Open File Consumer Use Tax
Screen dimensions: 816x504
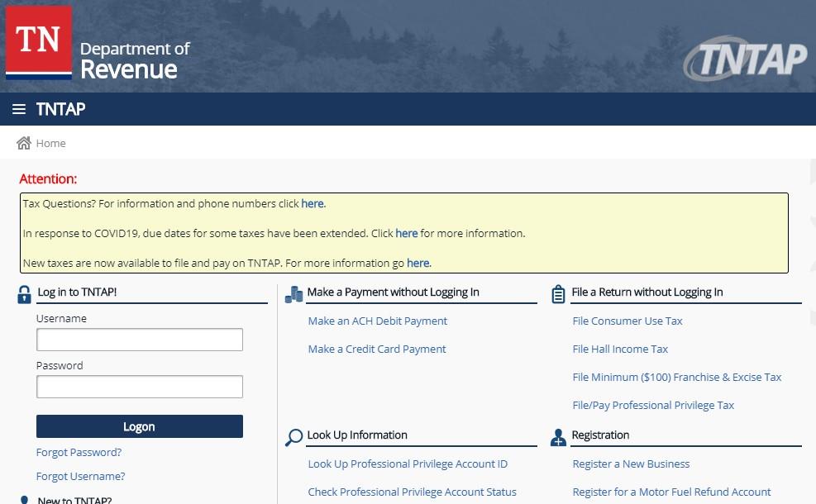(628, 321)
